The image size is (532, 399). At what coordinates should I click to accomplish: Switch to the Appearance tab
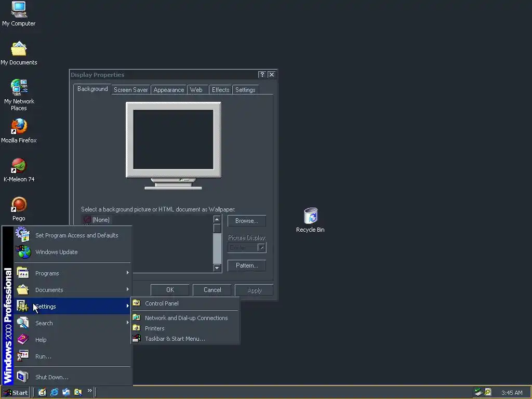coord(169,90)
